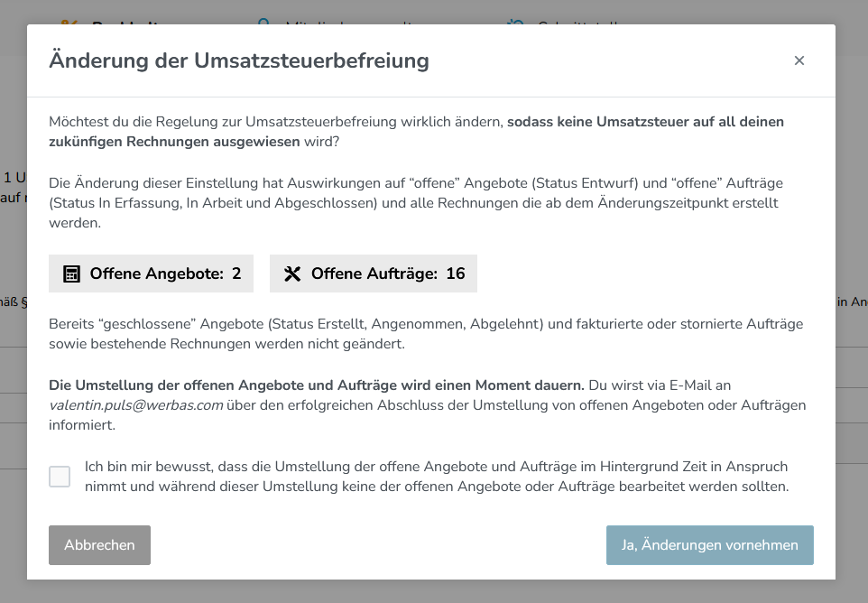Click the dialog title Änderung der Umsatzsteuerbefreiung
This screenshot has width=868, height=603.
(x=239, y=60)
